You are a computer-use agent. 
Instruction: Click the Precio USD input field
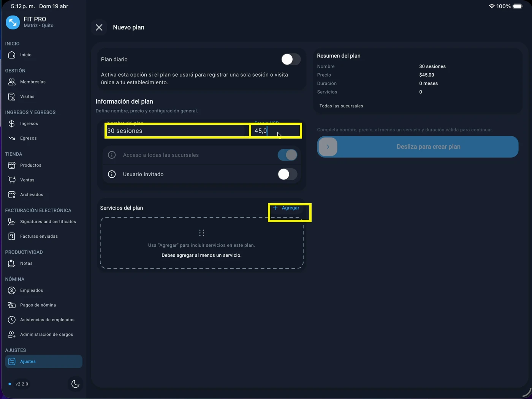(275, 131)
